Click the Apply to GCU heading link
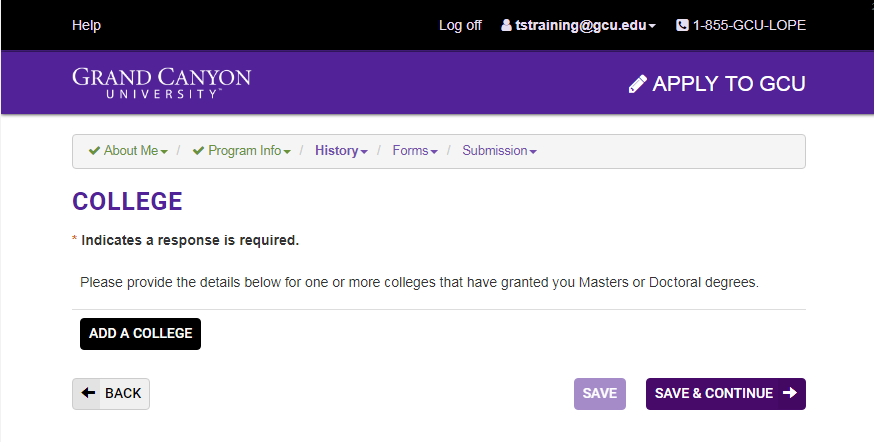This screenshot has height=442, width=874. pos(717,84)
